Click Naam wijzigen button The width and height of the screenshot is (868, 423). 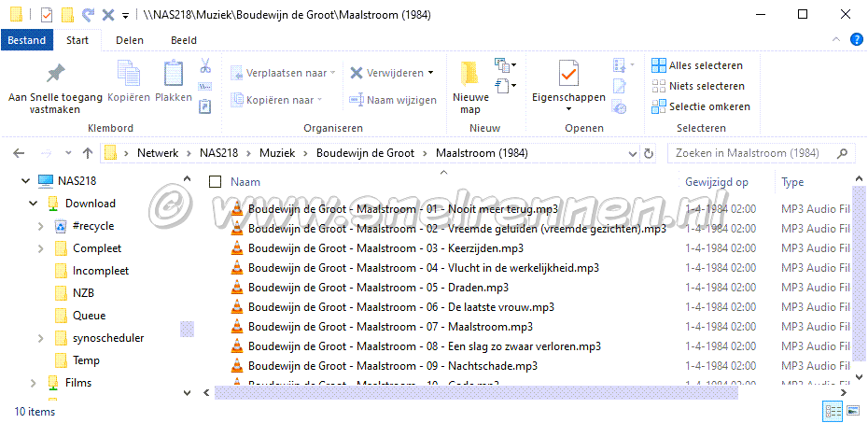[x=393, y=100]
